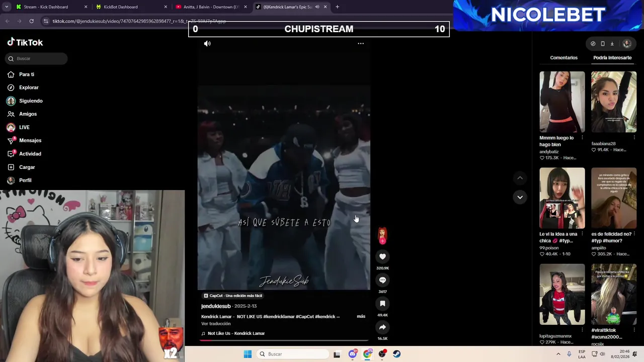Go to the next video with down chevron

click(x=520, y=197)
